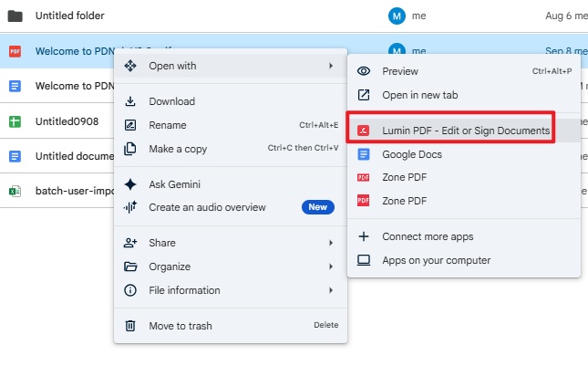
Task: Click the selected Welcome to PDN PDF name
Action: (x=75, y=51)
